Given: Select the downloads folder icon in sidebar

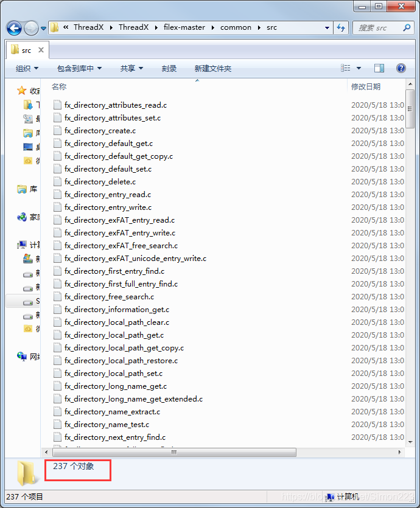Looking at the screenshot, I should coord(28,105).
